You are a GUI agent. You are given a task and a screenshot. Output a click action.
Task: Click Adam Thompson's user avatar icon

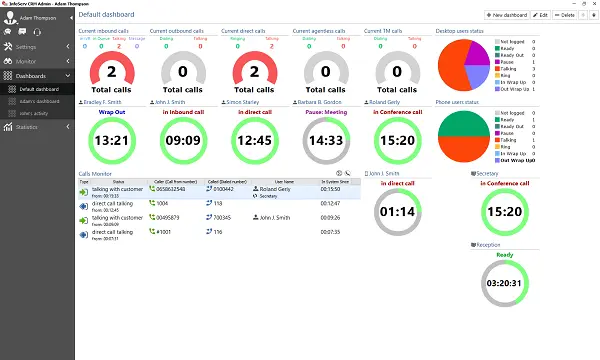(x=10, y=17)
